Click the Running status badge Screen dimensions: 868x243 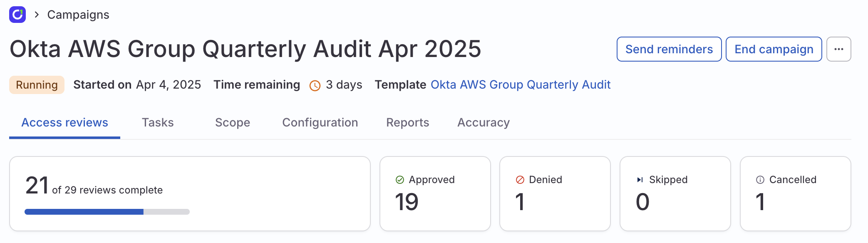[37, 85]
